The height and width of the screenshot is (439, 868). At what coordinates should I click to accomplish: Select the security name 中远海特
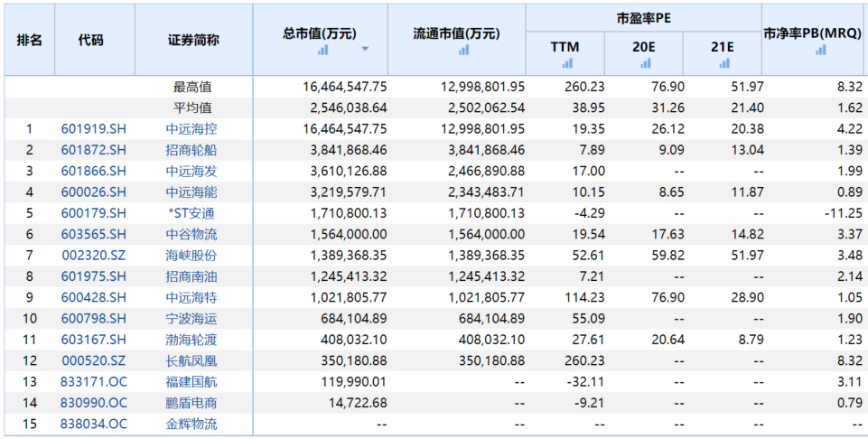tap(191, 298)
